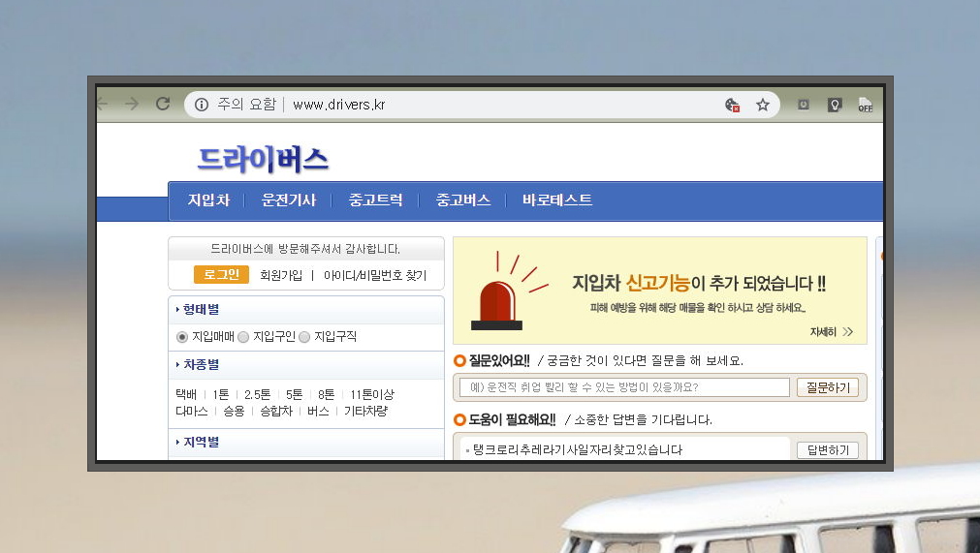Open the 지입차 신고기능 siren banner
Viewport: 980px width, 553px height.
tap(660, 291)
